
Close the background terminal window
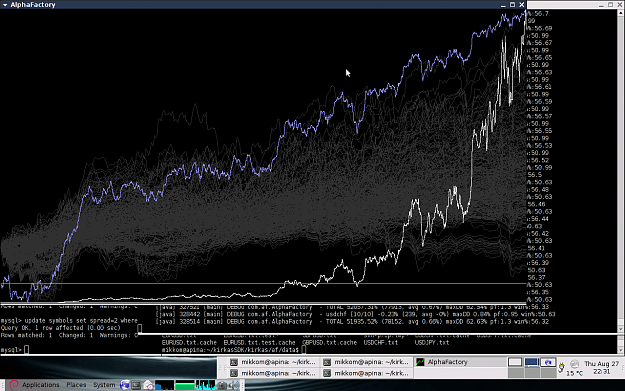pos(619,5)
